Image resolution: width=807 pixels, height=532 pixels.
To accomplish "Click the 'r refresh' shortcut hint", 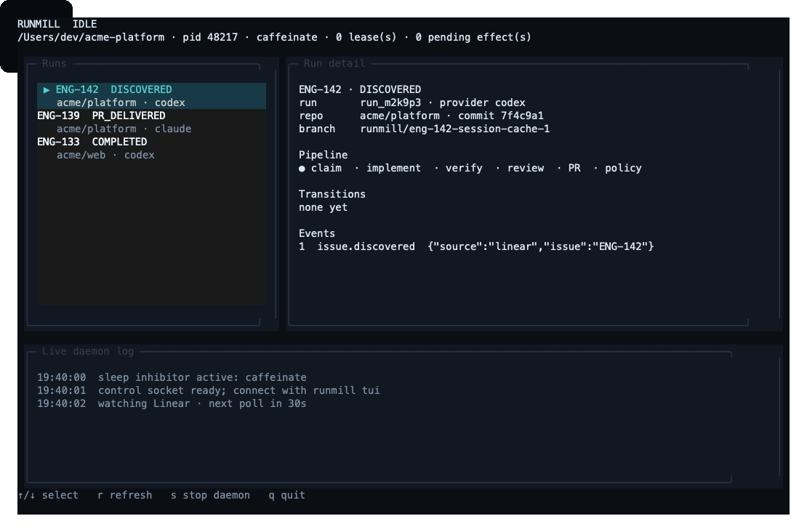I will 124,495.
